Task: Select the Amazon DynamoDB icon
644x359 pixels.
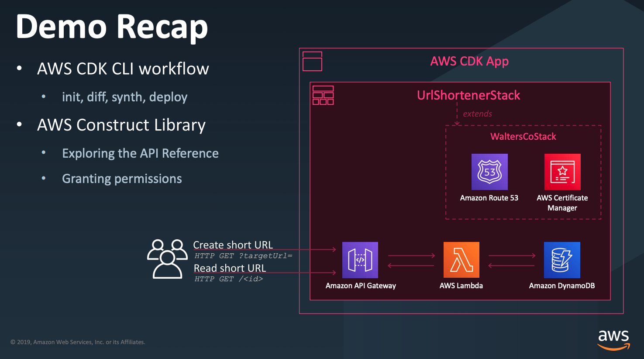Action: click(562, 259)
